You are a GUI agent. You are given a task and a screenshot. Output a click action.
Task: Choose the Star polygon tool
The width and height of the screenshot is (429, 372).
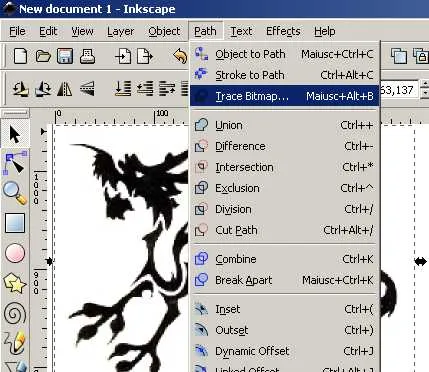point(15,283)
